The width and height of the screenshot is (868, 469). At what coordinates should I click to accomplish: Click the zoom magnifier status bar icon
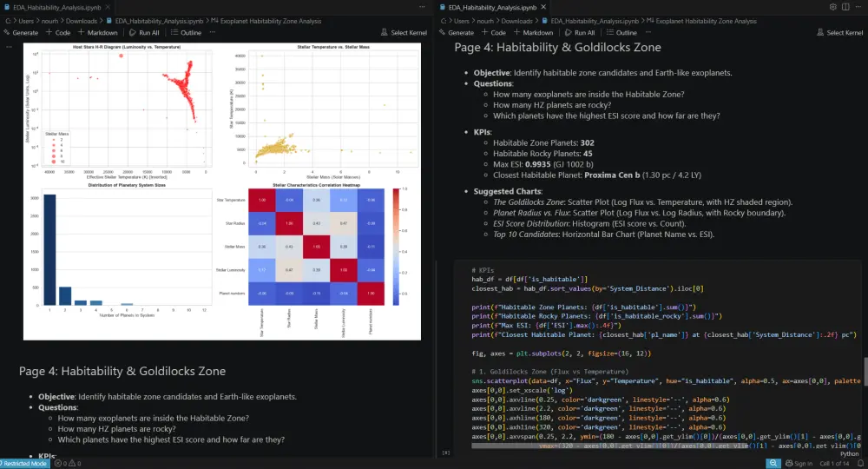click(x=773, y=464)
